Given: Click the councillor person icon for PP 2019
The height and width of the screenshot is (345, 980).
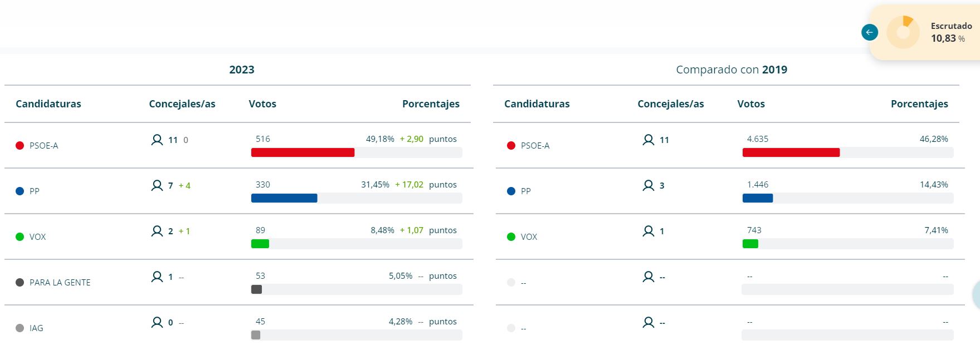Looking at the screenshot, I should pyautogui.click(x=649, y=185).
